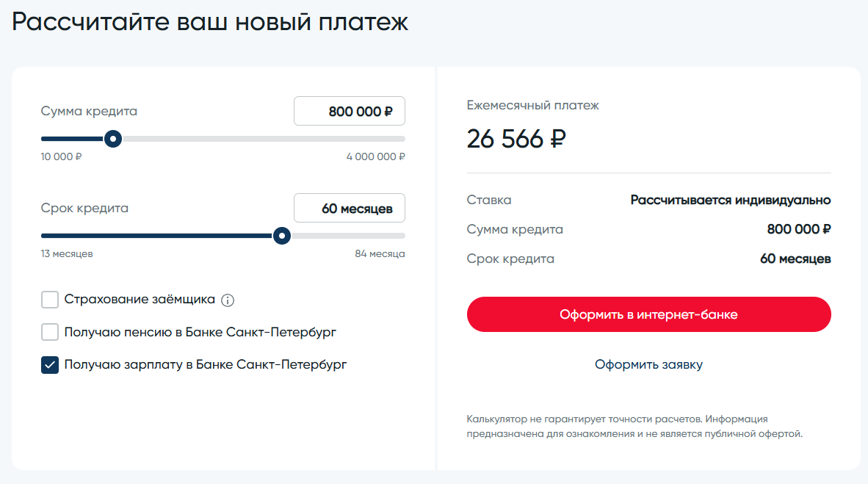Click the 13 месяцев minimum term label
The image size is (868, 484).
tap(67, 253)
